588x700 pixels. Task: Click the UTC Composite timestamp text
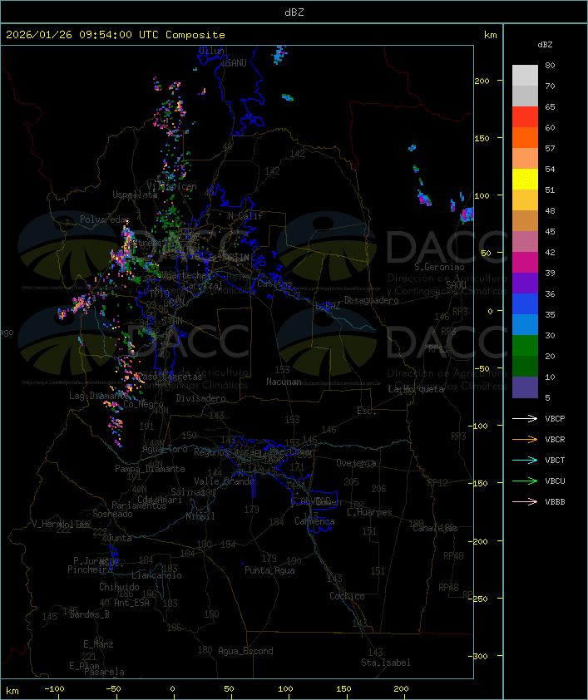116,35
